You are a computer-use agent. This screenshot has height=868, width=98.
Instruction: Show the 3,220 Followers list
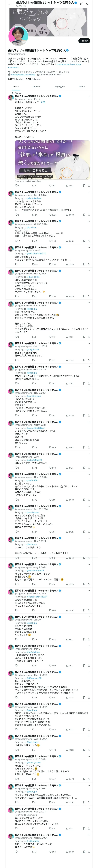(33, 79)
